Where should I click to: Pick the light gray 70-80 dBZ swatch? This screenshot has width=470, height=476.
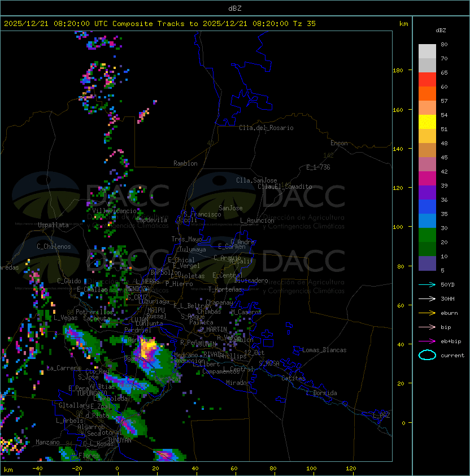pyautogui.click(x=427, y=51)
